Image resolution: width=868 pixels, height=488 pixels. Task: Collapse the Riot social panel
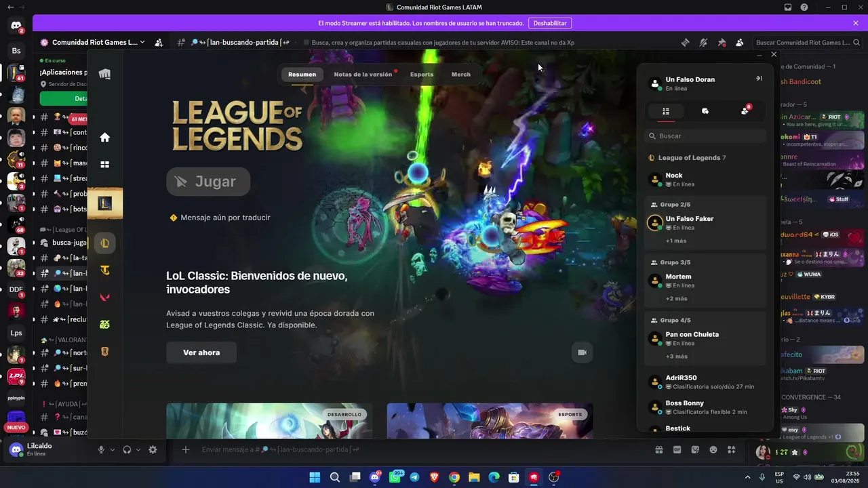(x=759, y=79)
